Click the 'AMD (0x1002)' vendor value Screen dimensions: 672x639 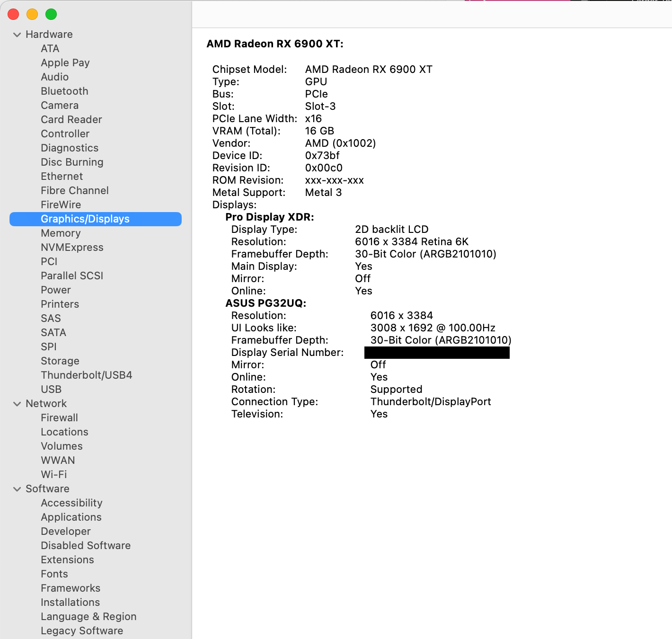(340, 143)
